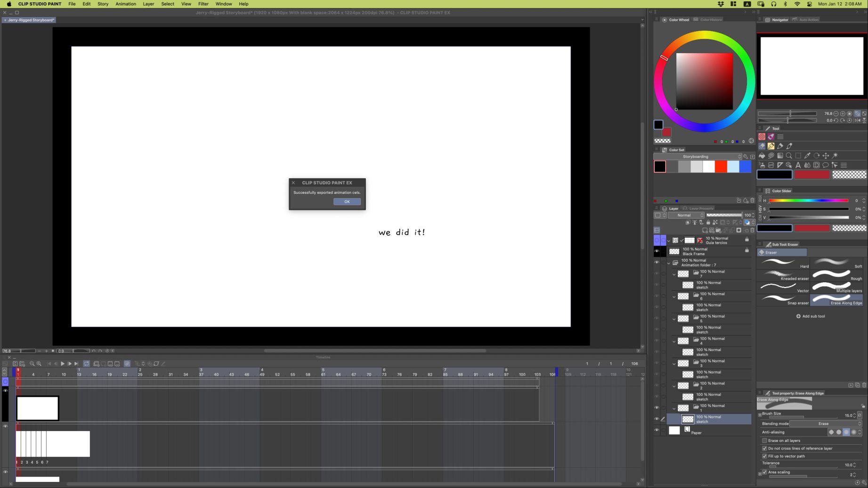Click the timeline zoom out icon

pyautogui.click(x=32, y=364)
